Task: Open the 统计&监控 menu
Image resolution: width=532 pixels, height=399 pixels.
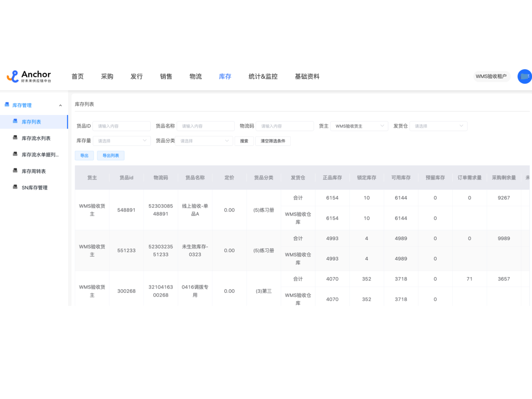Action: (x=263, y=76)
